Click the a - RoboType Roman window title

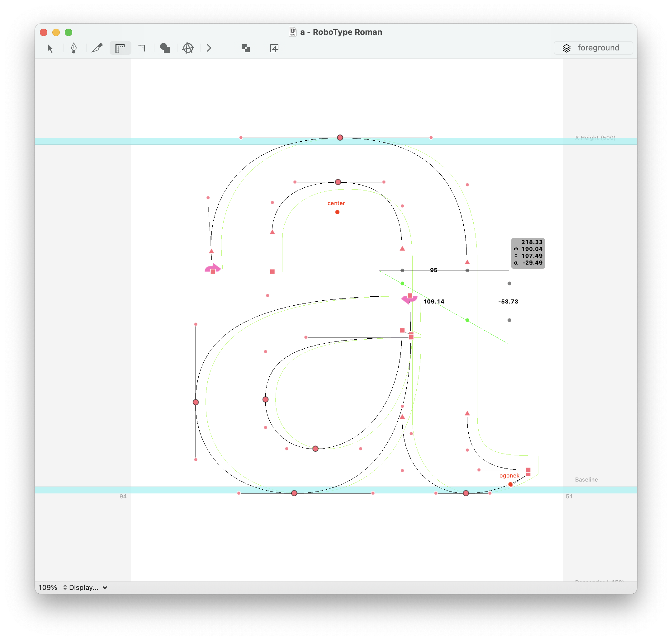point(341,32)
